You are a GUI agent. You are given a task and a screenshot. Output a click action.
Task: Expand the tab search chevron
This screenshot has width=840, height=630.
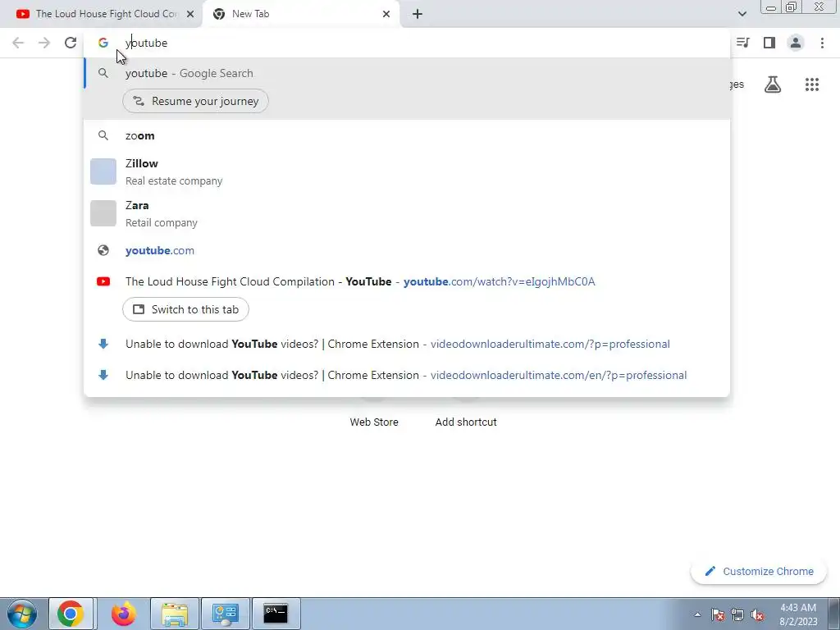pyautogui.click(x=742, y=14)
